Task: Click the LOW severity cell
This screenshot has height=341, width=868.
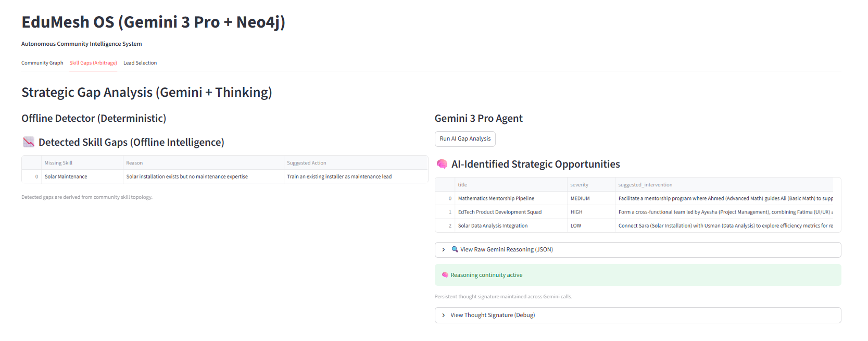Action: [x=576, y=225]
